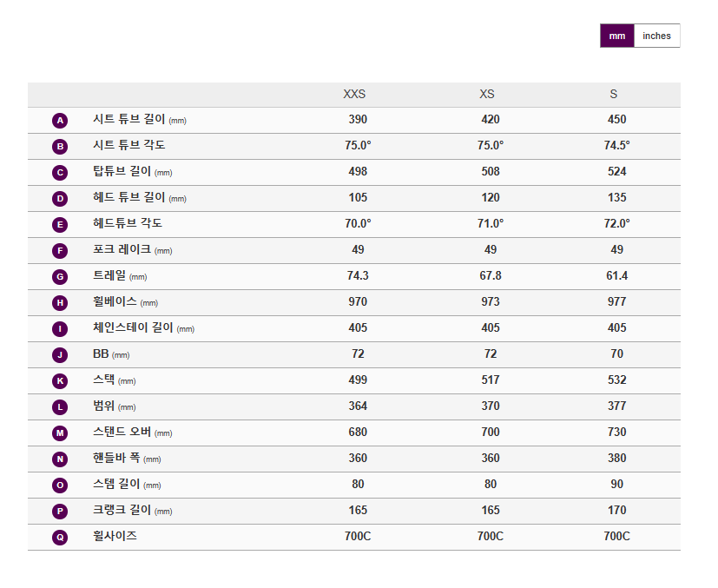
Task: Click the '휠사이즈' row label
Action: pyautogui.click(x=115, y=536)
